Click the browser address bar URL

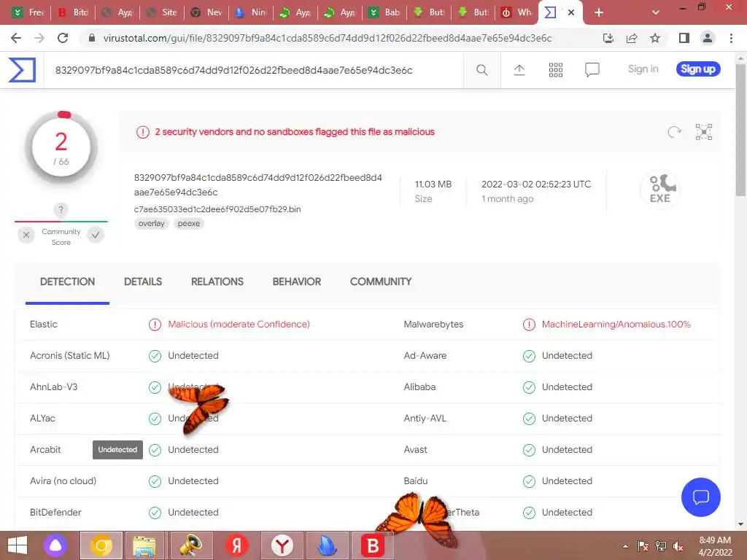[327, 38]
